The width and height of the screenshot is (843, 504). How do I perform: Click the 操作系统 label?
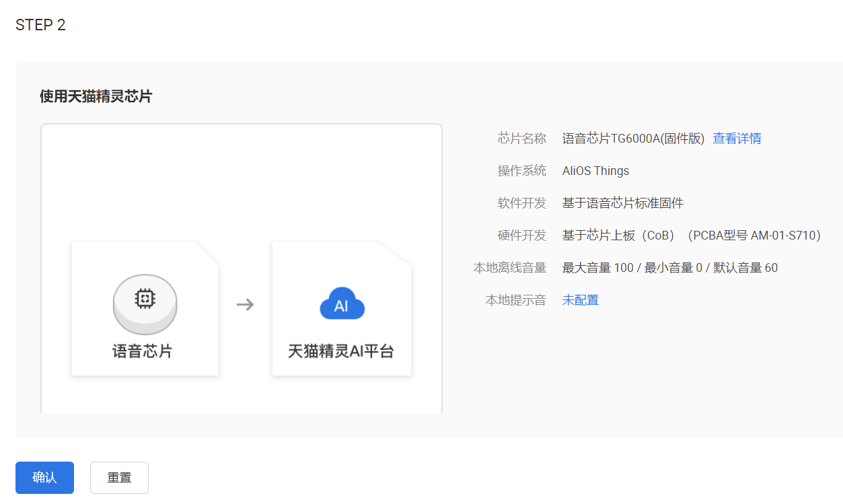[x=522, y=171]
